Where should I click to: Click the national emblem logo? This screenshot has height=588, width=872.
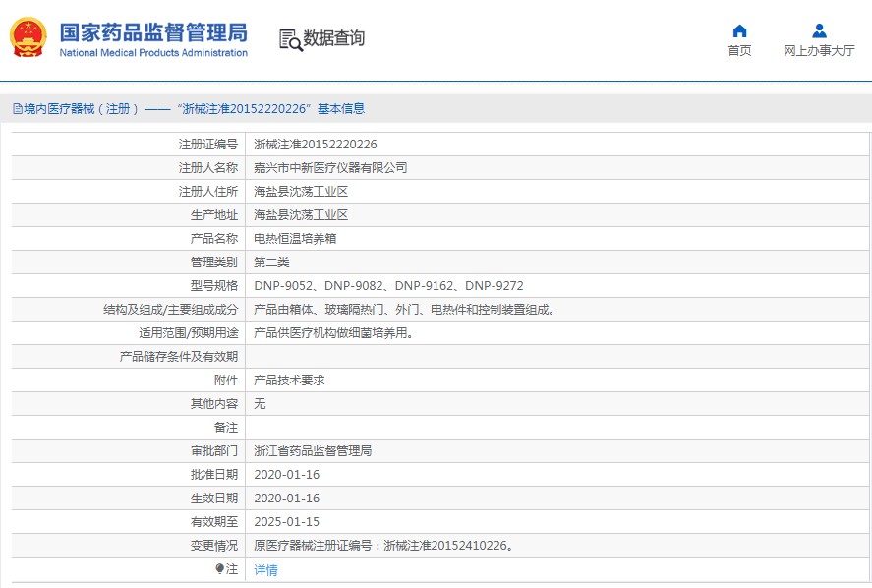[x=28, y=36]
